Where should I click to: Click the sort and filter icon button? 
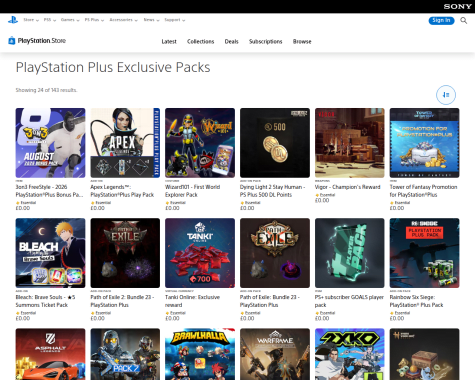[x=446, y=95]
